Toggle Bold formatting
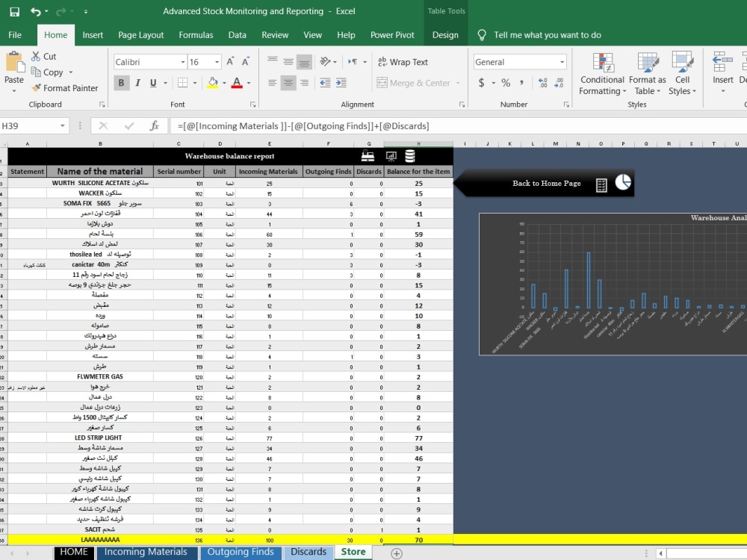The width and height of the screenshot is (747, 560). pos(121,83)
